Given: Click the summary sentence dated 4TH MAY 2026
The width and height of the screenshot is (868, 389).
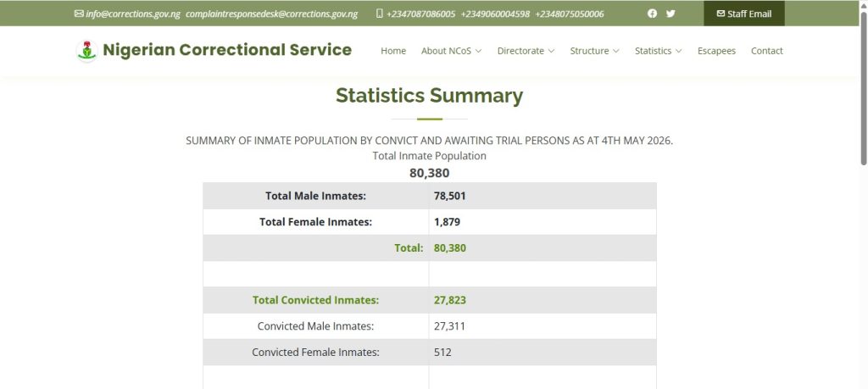Looking at the screenshot, I should coord(429,141).
